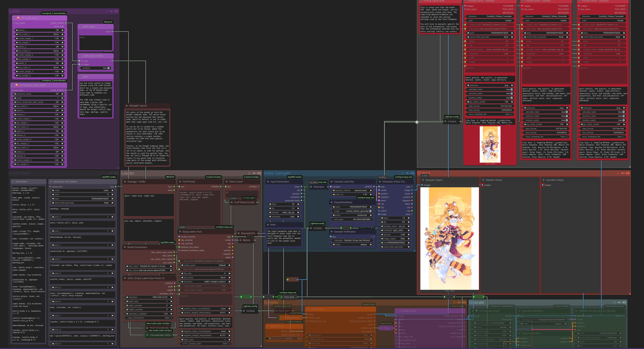
Task: Collapse the PROMPT NOTE node via its dot
Action: point(127,106)
